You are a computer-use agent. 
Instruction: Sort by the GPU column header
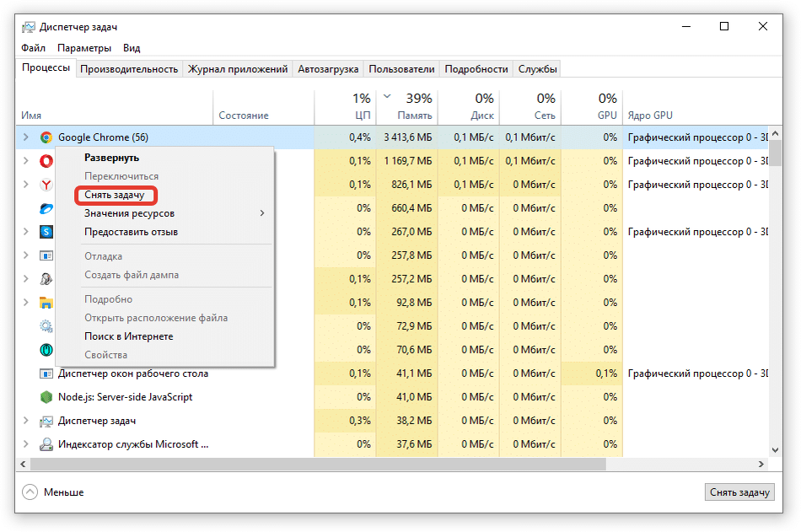[x=592, y=107]
